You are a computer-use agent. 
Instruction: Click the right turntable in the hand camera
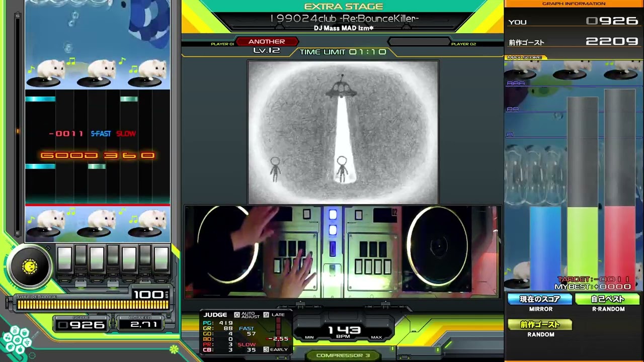pos(438,246)
